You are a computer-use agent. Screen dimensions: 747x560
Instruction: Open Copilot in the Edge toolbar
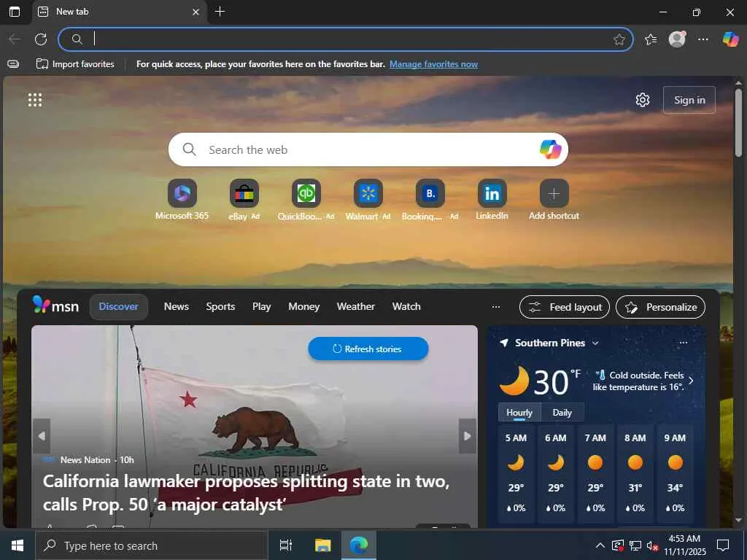[730, 39]
